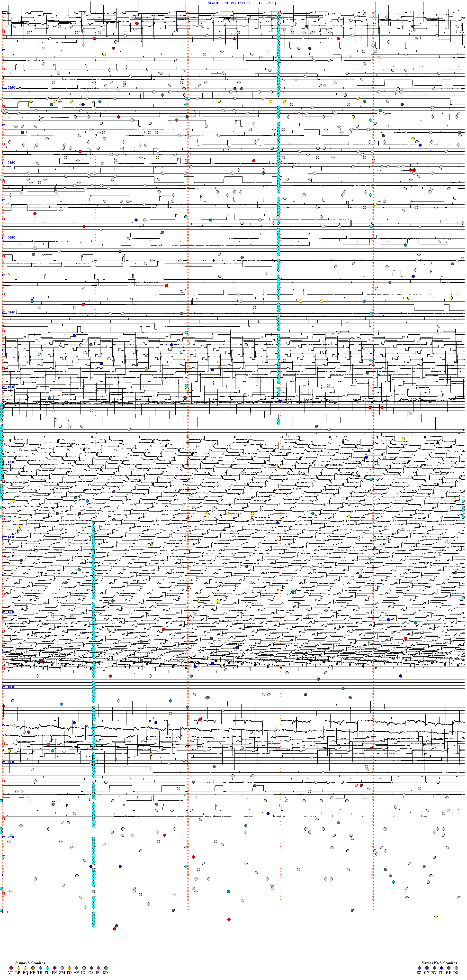Click the 12:00 time label
Viewport: 467px width, 980px height.
tap(11, 462)
